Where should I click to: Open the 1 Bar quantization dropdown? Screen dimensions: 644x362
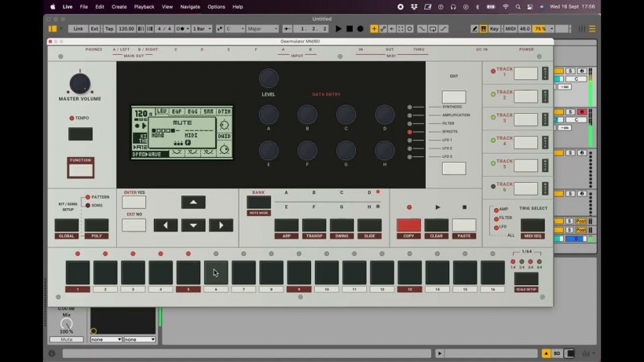pyautogui.click(x=202, y=29)
